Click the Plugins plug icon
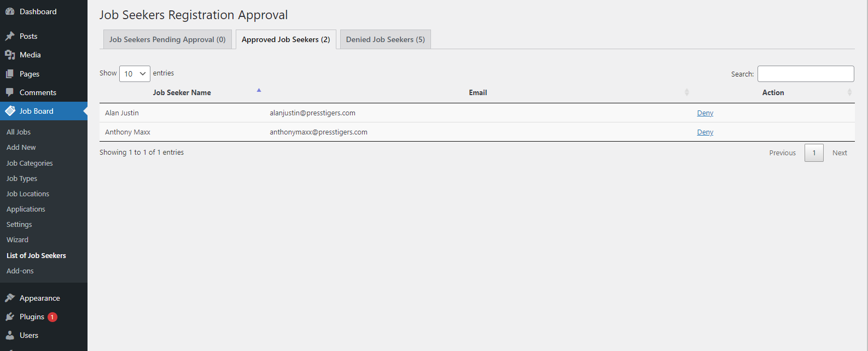The image size is (868, 351). pos(10,317)
